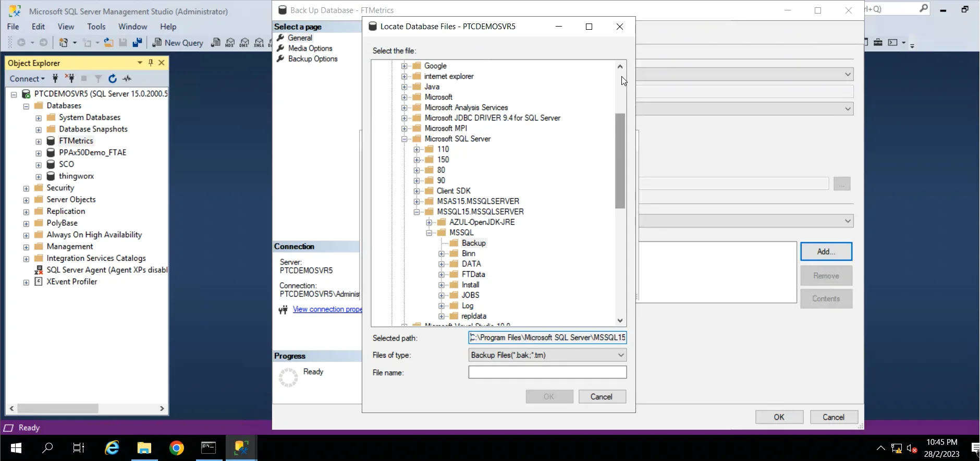Close the Object Explorer panel
Viewport: 980px width, 461px height.
pos(162,63)
